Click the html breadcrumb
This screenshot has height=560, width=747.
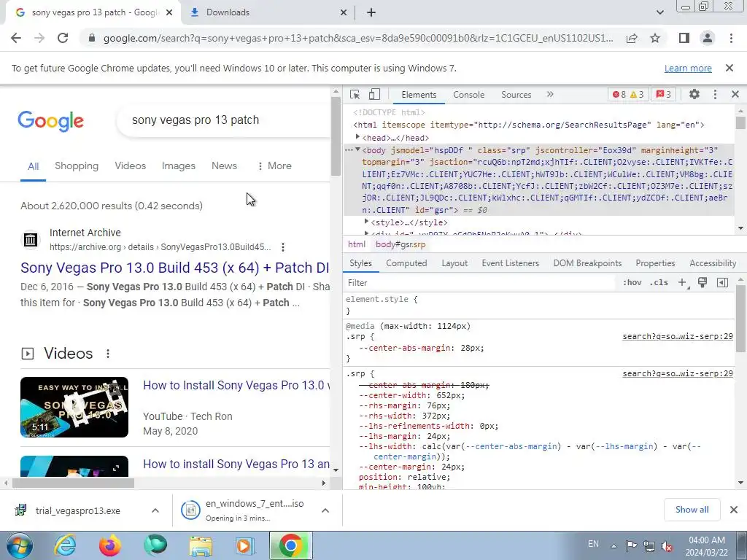pos(356,244)
